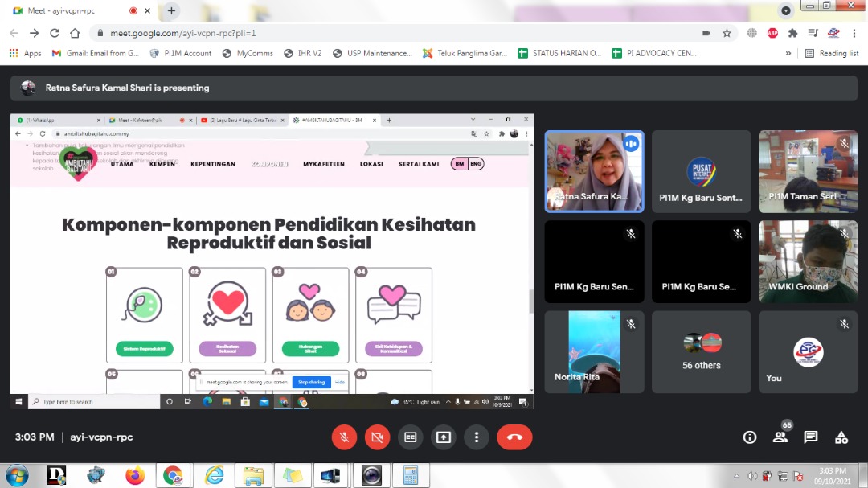This screenshot has width=868, height=488.
Task: Click SERTAI KAMI in the presented website menu
Action: click(419, 164)
